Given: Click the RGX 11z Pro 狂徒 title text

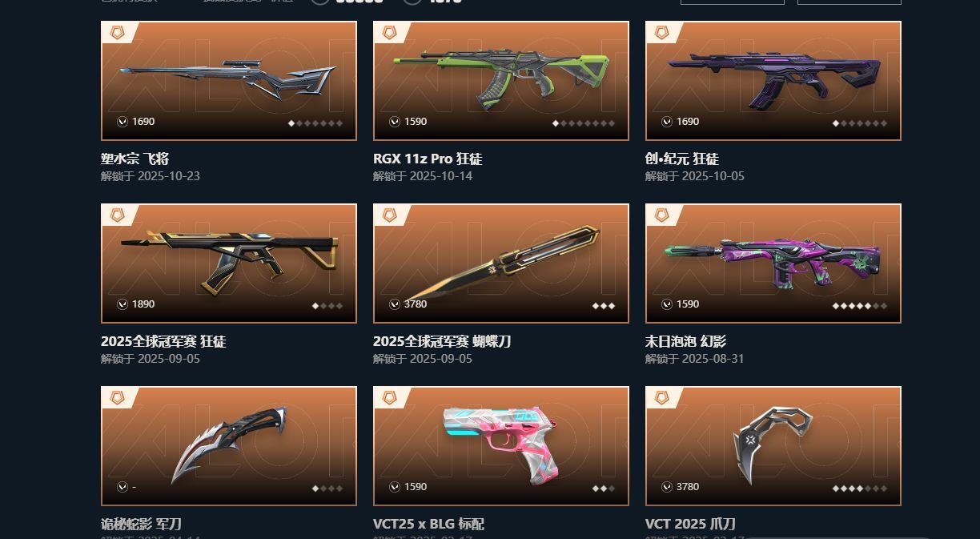Looking at the screenshot, I should pyautogui.click(x=428, y=159).
